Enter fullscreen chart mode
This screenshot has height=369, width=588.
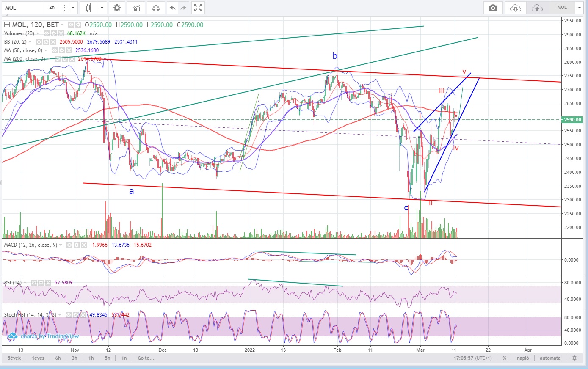(198, 8)
